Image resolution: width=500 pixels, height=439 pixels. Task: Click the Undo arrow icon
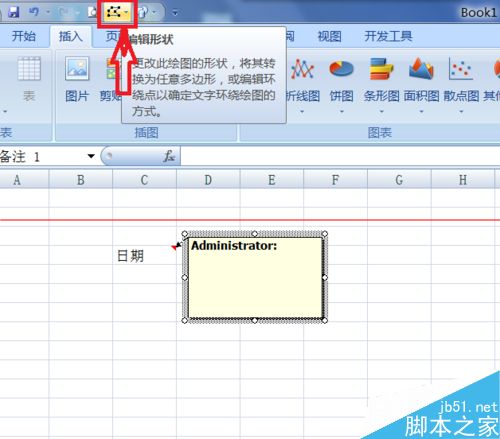point(34,12)
